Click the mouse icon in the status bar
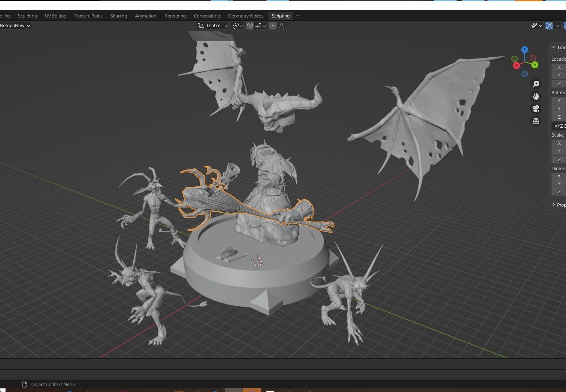 (25, 384)
